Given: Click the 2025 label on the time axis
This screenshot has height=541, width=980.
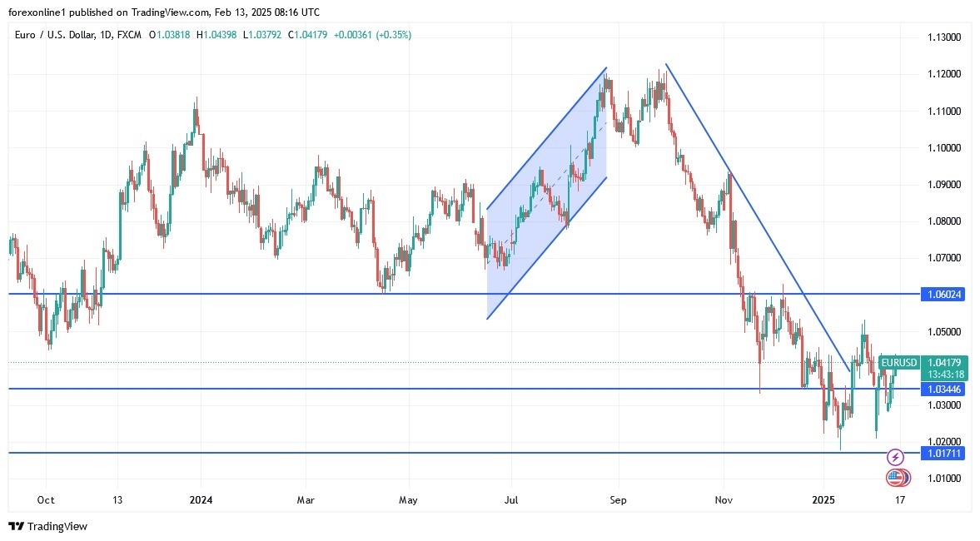Looking at the screenshot, I should (823, 501).
